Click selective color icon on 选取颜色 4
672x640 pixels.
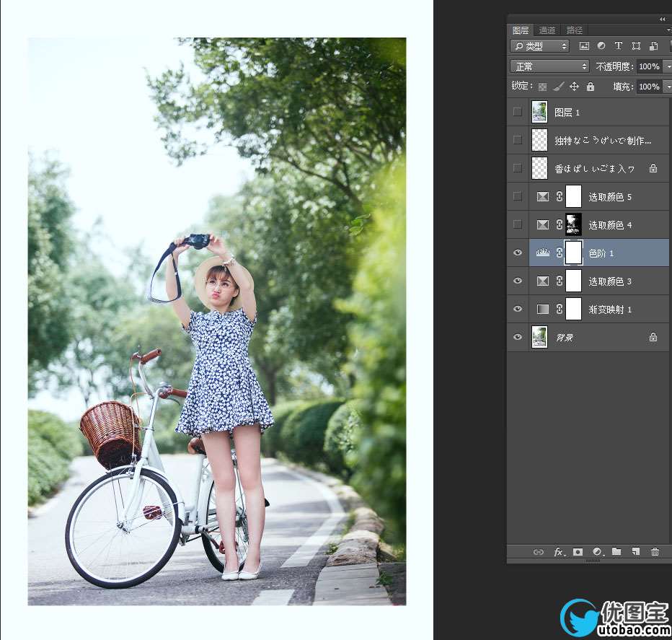[542, 225]
